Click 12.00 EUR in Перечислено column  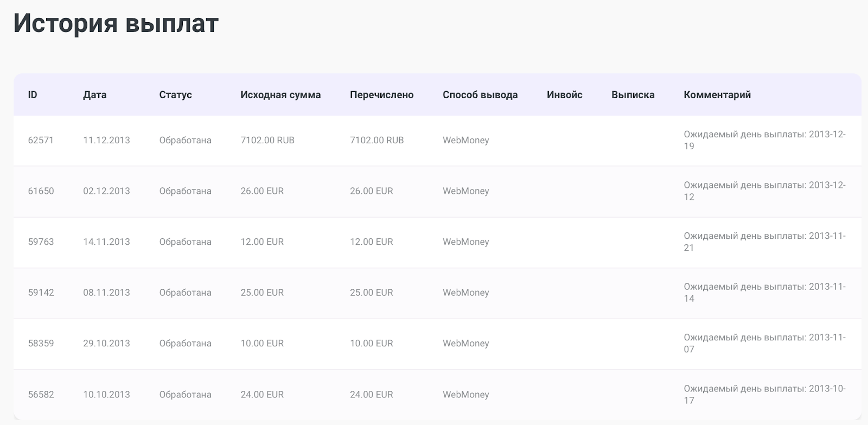click(372, 242)
